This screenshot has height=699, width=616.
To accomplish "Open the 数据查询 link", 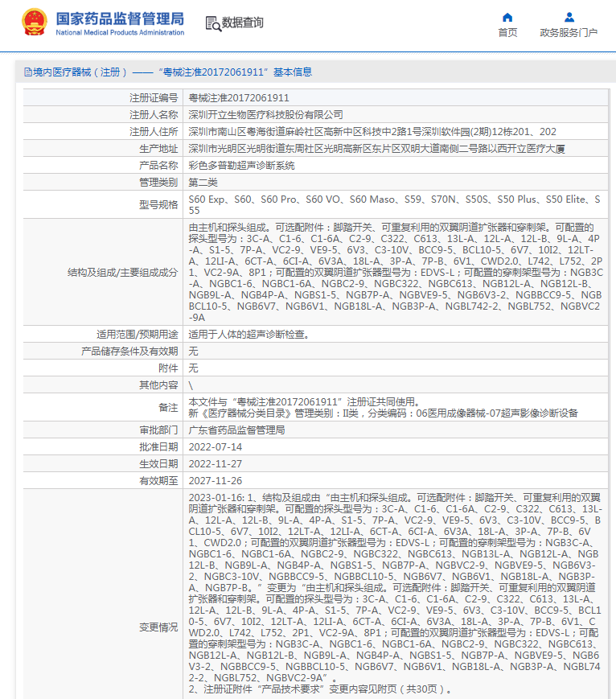I will [x=243, y=23].
